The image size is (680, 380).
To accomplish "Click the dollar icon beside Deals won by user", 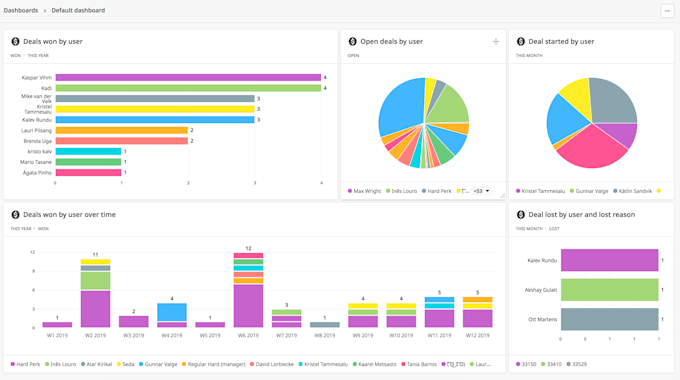I will [16, 41].
